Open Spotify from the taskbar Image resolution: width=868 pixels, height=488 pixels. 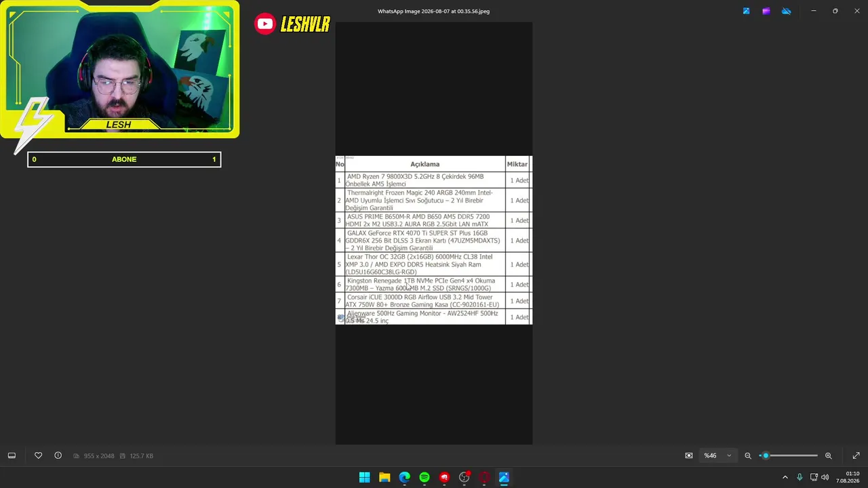(425, 477)
